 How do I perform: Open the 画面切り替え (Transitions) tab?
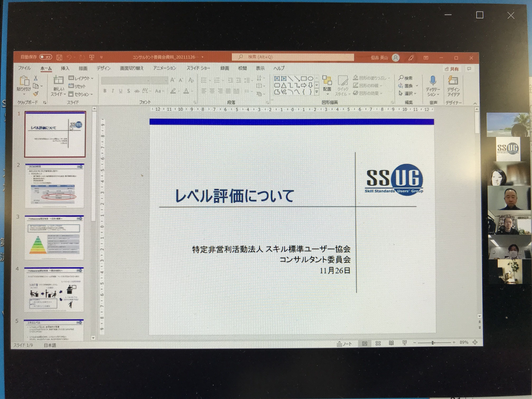(x=132, y=68)
